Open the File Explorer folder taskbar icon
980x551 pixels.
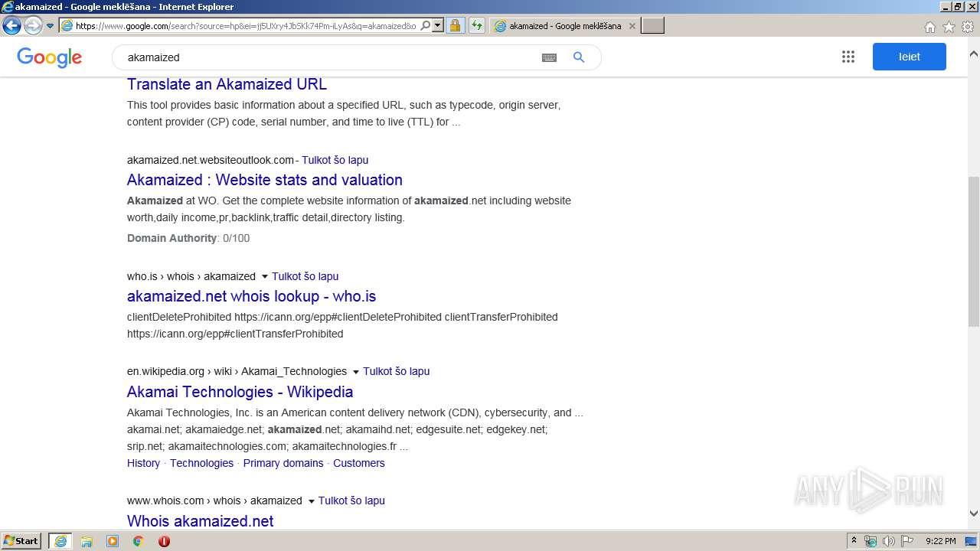click(x=87, y=541)
